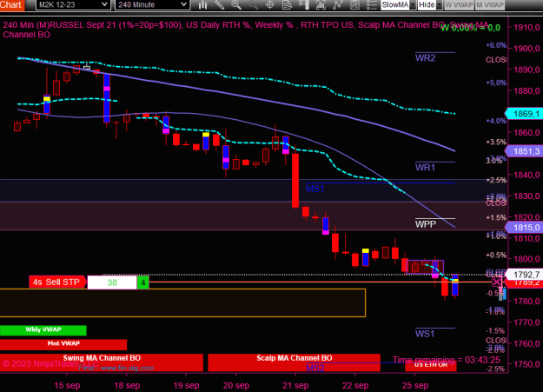Open the 240 Minute interval dropdown
Image resolution: width=543 pixels, height=392 pixels.
click(152, 5)
